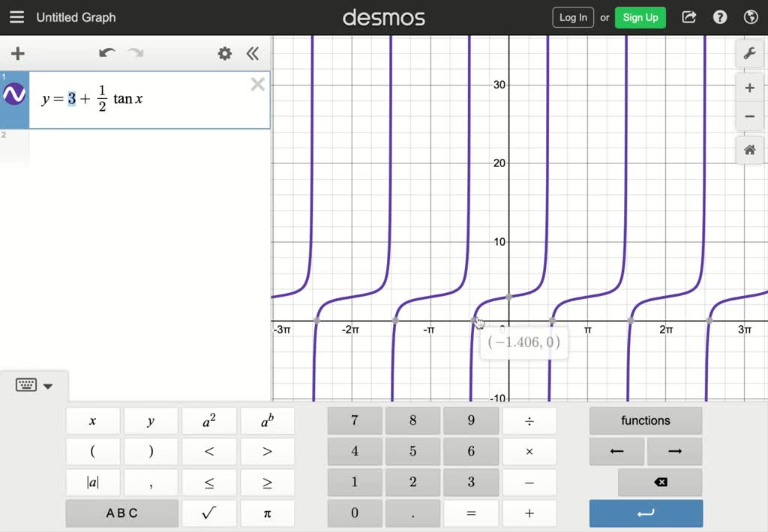This screenshot has width=768, height=532.
Task: Open the keyboard options dropdown arrow
Action: (47, 386)
